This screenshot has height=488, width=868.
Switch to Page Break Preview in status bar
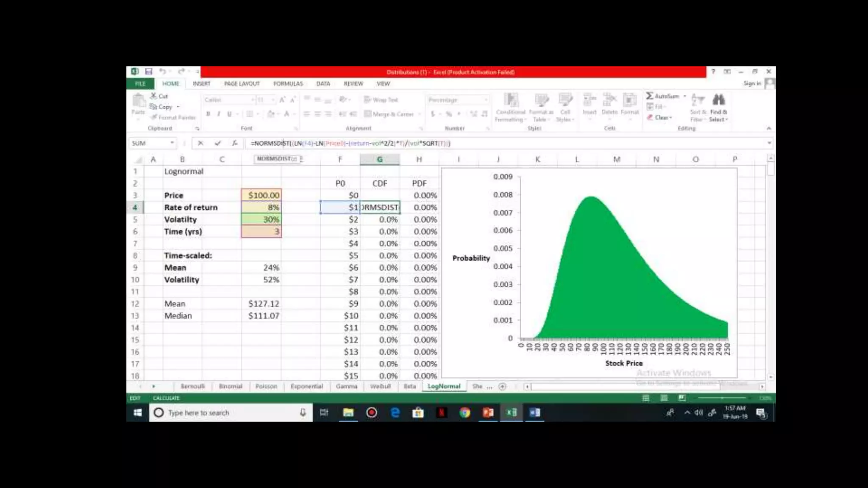point(682,398)
